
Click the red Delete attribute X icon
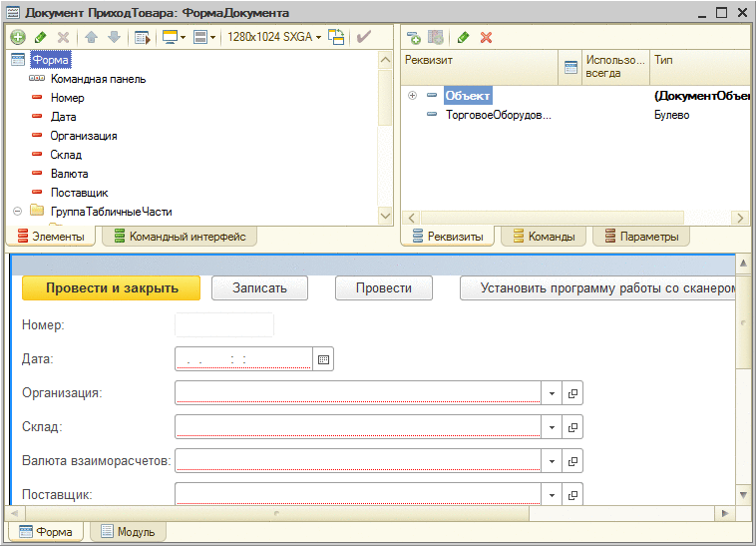(x=486, y=37)
